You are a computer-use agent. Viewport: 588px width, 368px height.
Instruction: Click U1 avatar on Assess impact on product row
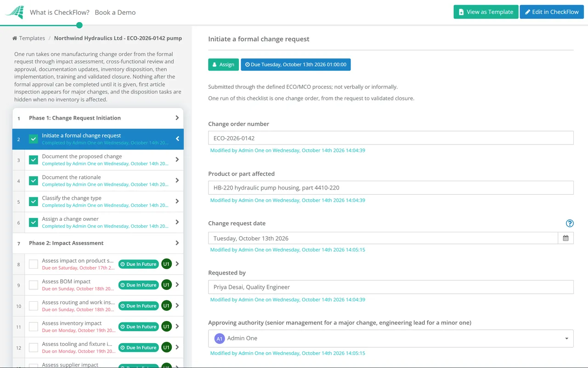point(166,264)
